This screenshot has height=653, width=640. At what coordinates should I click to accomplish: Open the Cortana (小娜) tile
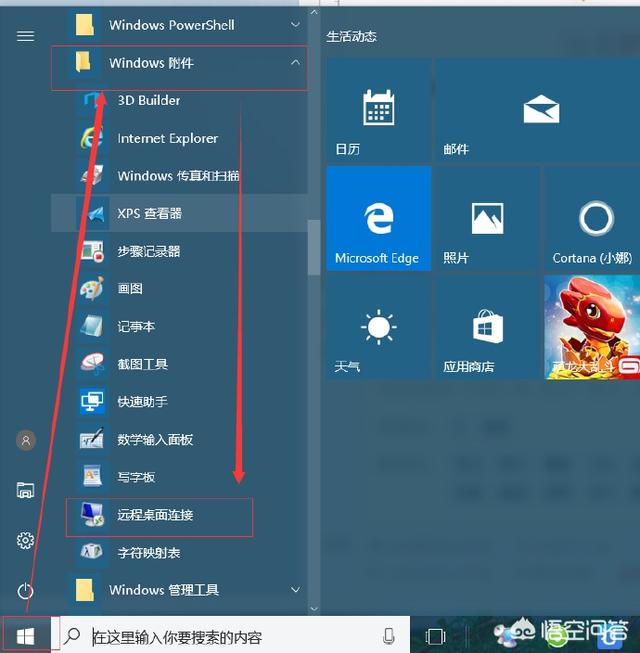coord(592,219)
